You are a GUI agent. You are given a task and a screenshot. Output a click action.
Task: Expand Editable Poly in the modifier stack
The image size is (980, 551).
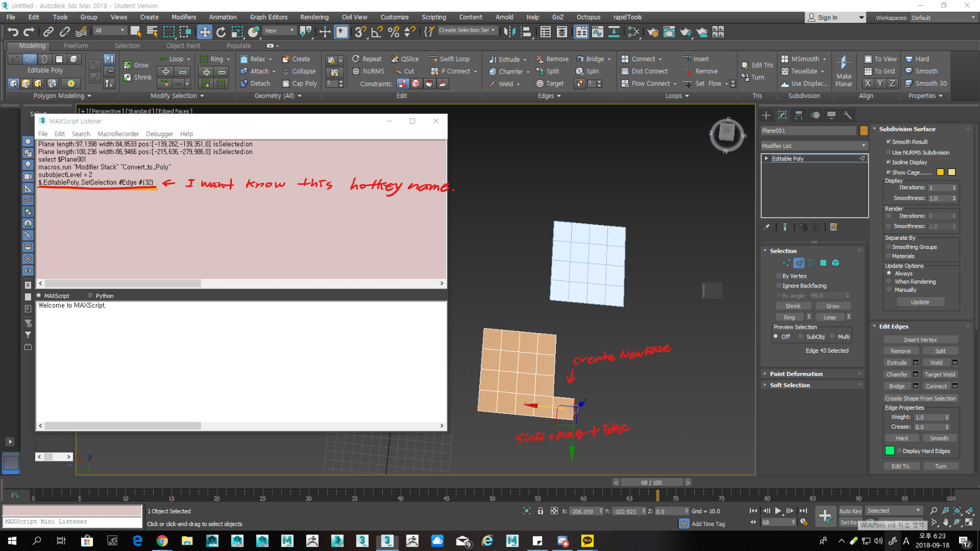(x=767, y=159)
